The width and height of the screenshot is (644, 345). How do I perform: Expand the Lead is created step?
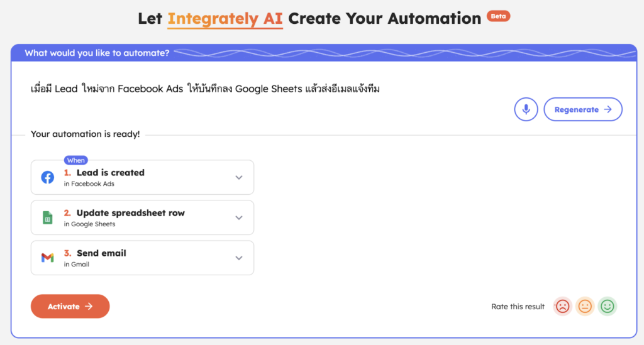coord(239,178)
